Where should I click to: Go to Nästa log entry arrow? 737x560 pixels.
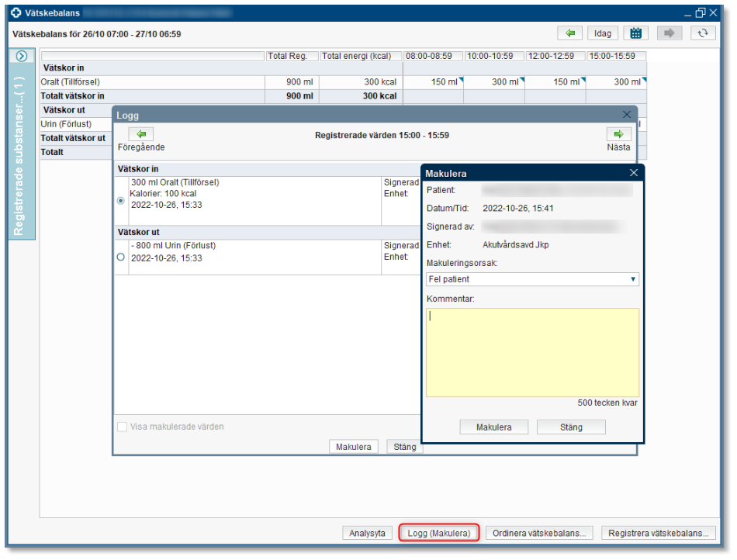click(x=618, y=134)
